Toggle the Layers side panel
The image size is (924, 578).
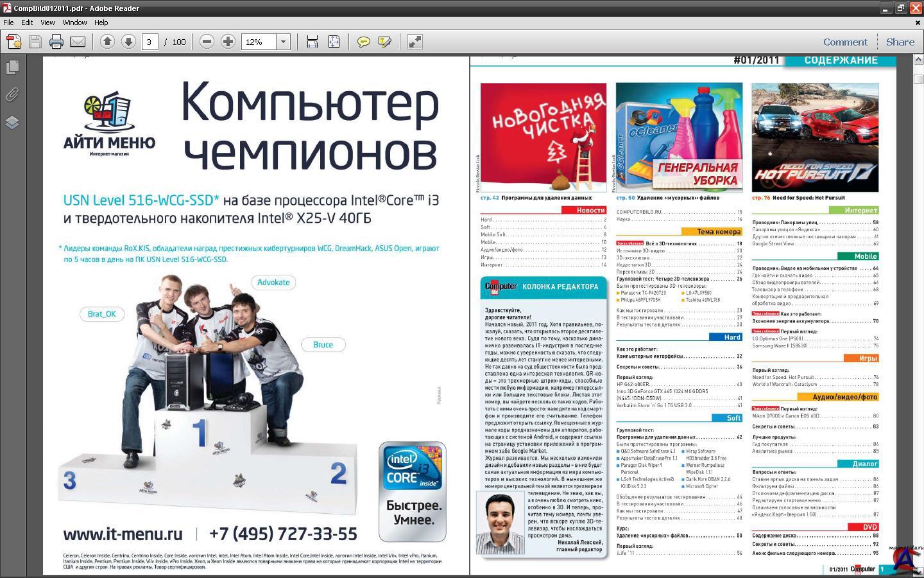pos(12,122)
